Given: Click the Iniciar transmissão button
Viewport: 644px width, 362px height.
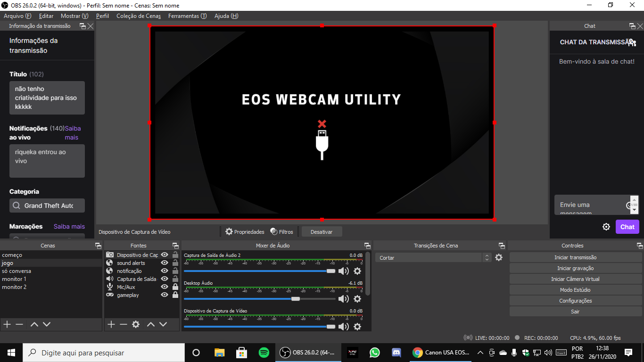Looking at the screenshot, I should (575, 257).
